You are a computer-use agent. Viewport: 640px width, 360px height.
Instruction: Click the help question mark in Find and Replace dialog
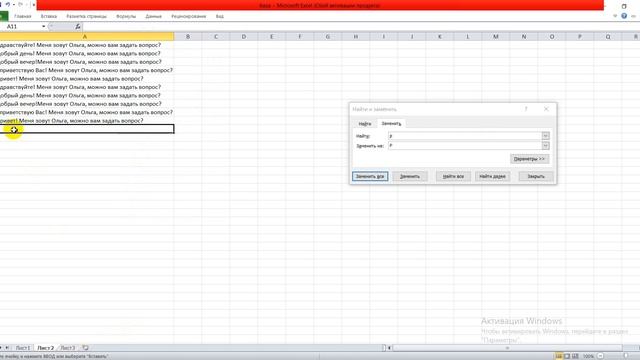(x=526, y=109)
